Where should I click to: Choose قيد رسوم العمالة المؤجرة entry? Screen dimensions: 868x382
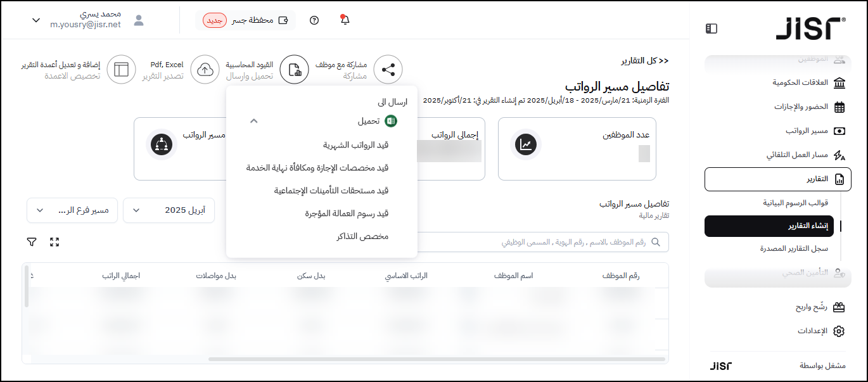point(346,213)
